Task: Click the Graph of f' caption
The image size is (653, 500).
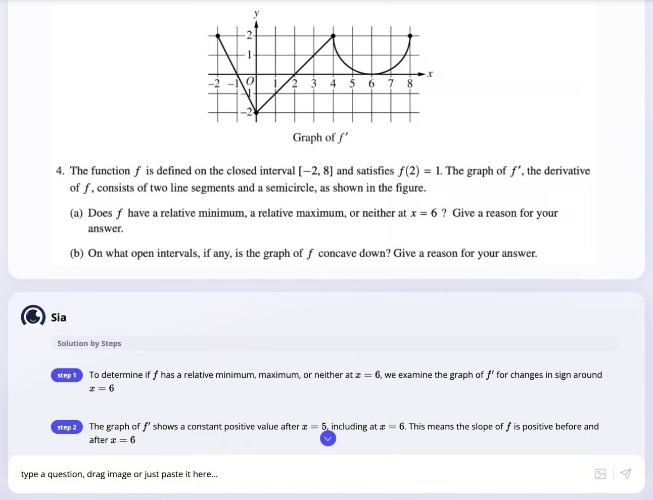Action: (320, 137)
